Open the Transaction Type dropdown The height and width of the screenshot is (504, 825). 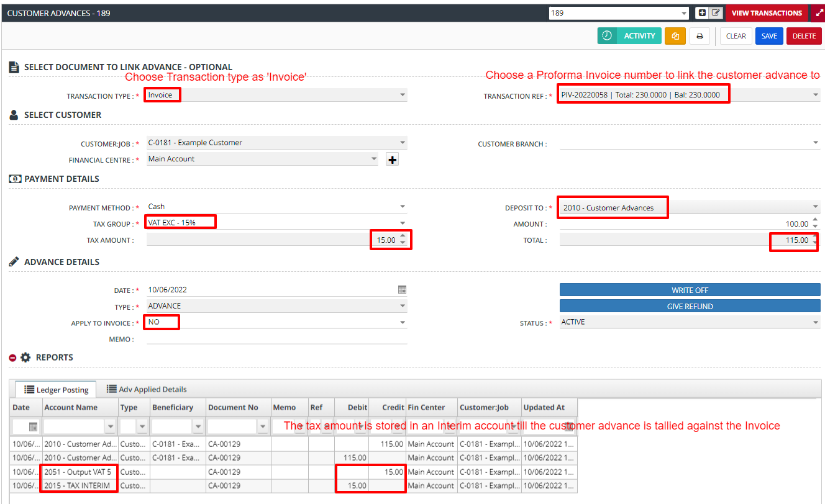click(x=403, y=95)
